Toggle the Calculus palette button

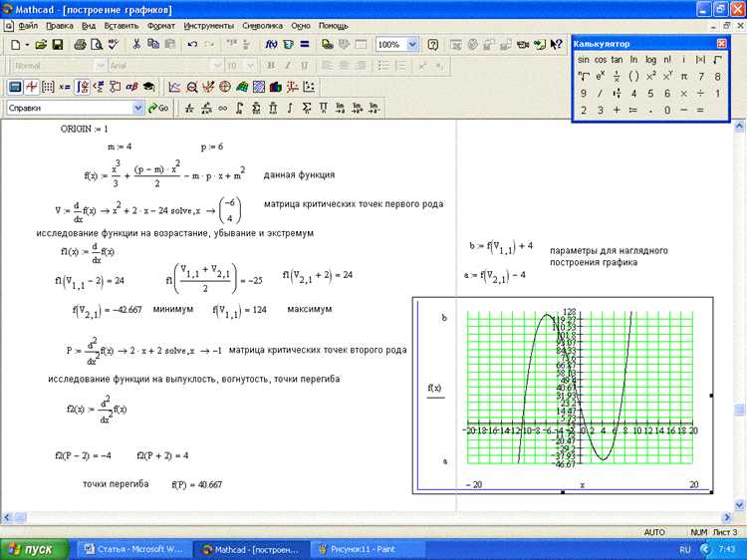[x=82, y=87]
